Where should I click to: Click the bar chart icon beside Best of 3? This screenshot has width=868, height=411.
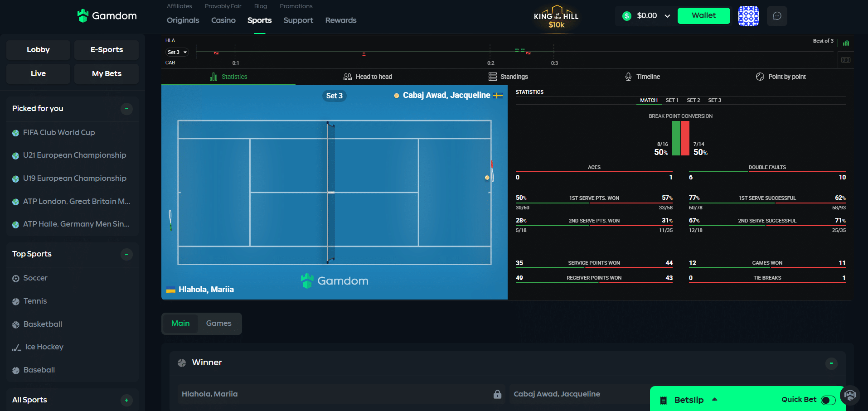coord(846,43)
